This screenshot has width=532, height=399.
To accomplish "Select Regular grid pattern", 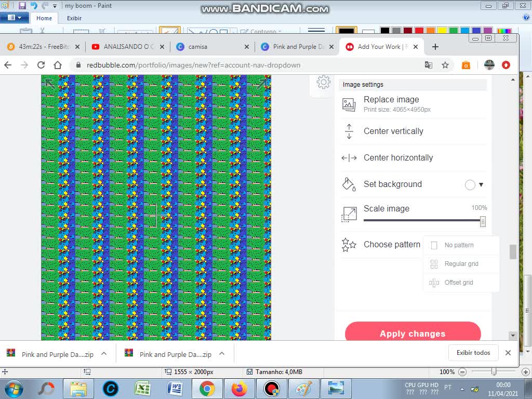I will pos(461,264).
